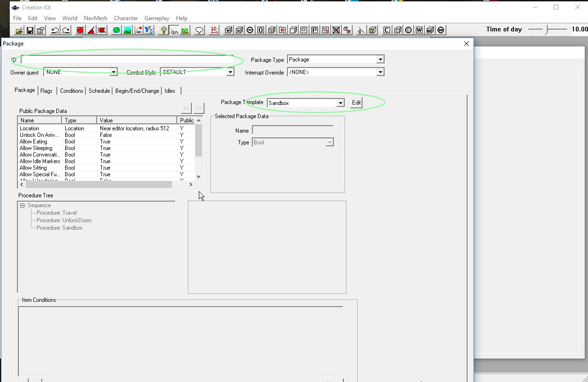This screenshot has height=382, width=588.
Task: Click the open folder icon in toolbar
Action: (19, 30)
